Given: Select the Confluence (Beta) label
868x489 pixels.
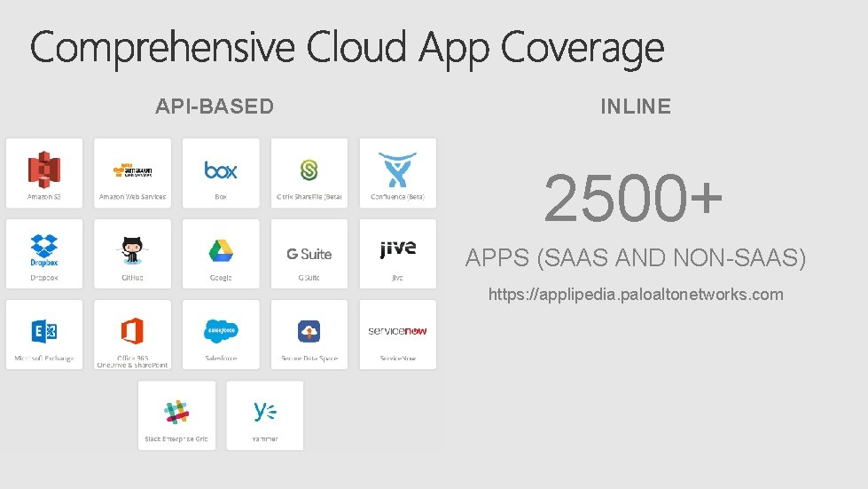Looking at the screenshot, I should tap(397, 197).
